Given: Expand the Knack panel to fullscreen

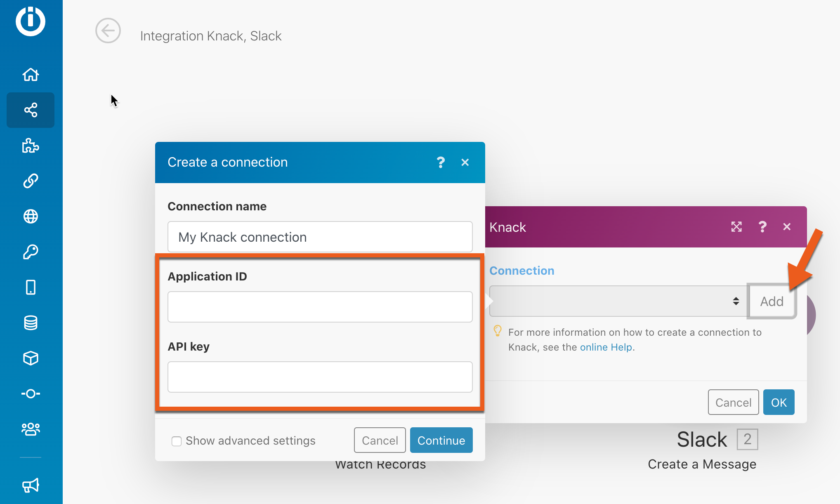Looking at the screenshot, I should pos(736,227).
